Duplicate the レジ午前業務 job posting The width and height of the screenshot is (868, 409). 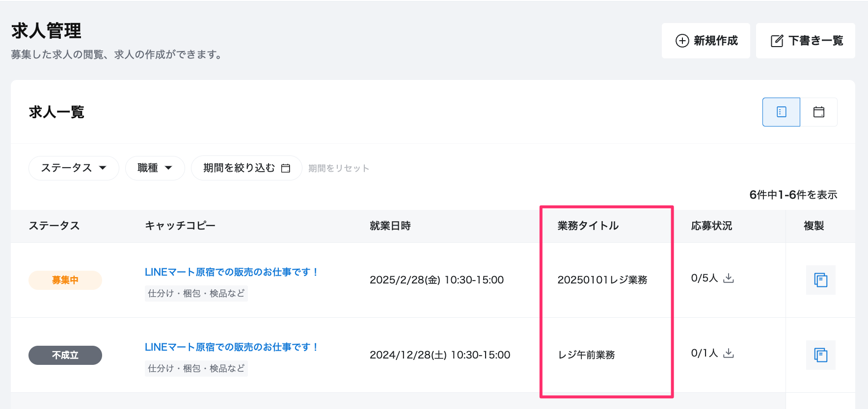pyautogui.click(x=820, y=355)
